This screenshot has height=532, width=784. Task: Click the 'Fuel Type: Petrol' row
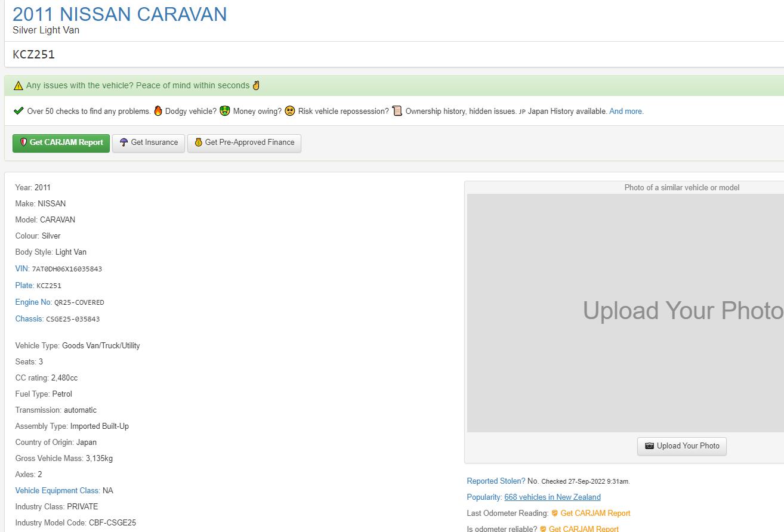(44, 394)
